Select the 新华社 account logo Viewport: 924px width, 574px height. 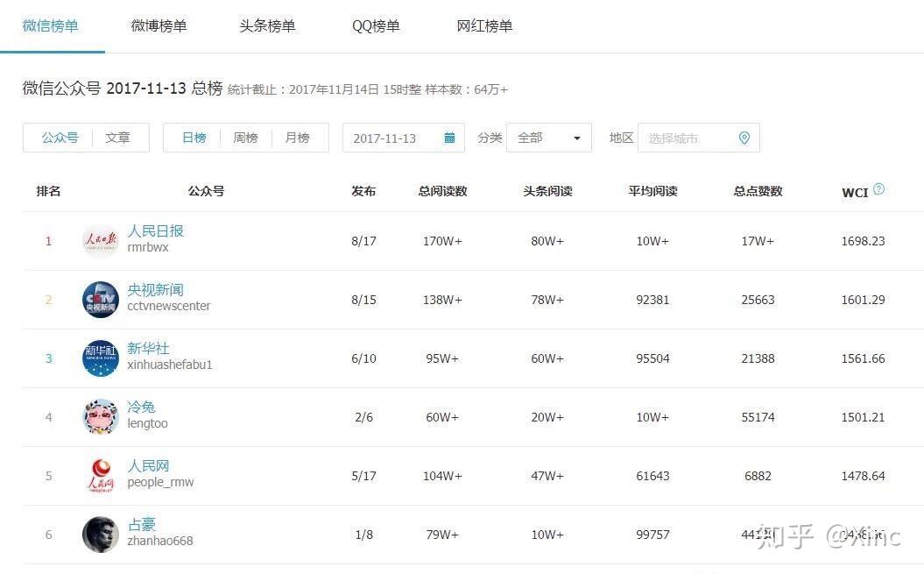click(100, 358)
